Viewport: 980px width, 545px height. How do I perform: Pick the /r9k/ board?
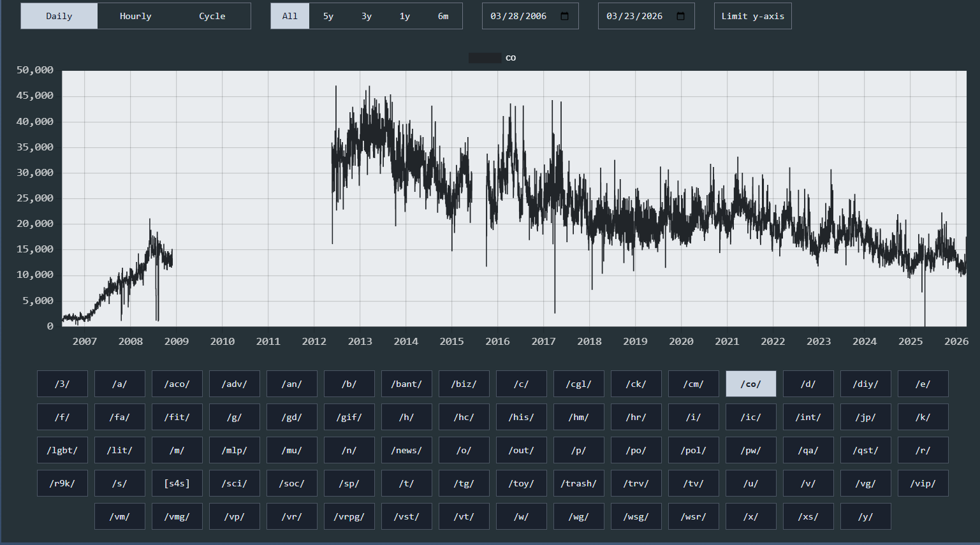pos(62,483)
